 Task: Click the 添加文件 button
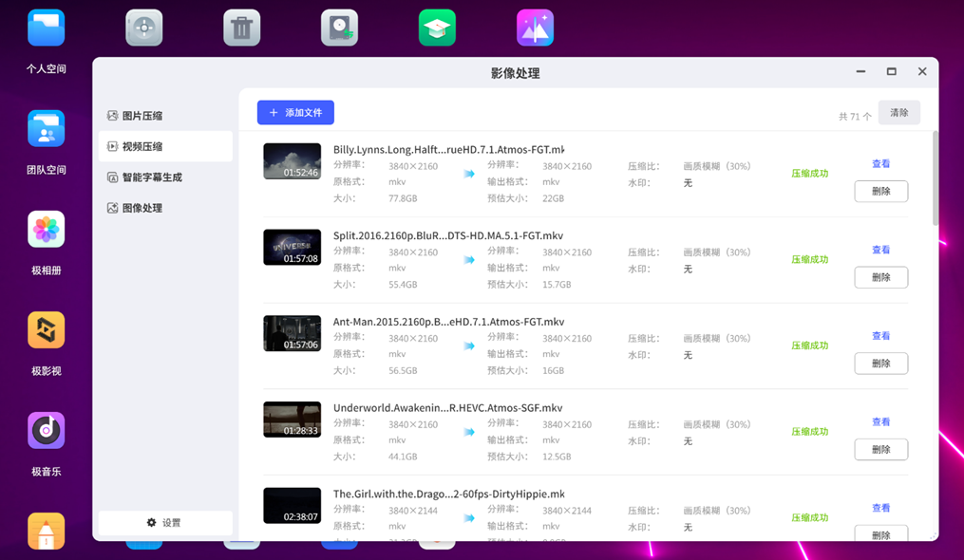click(295, 113)
